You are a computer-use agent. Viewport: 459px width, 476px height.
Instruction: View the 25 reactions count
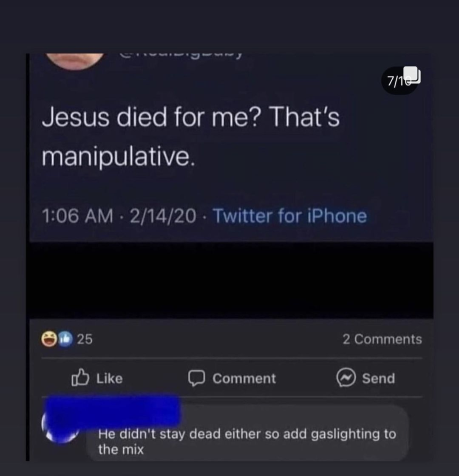[x=85, y=339]
